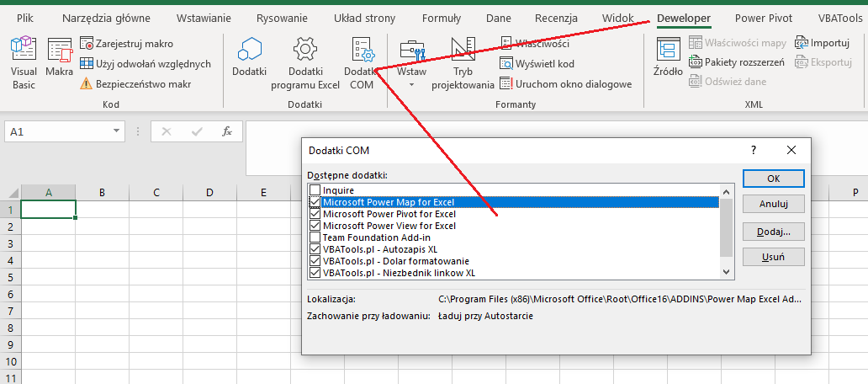Switch to VBATools tab

click(841, 19)
